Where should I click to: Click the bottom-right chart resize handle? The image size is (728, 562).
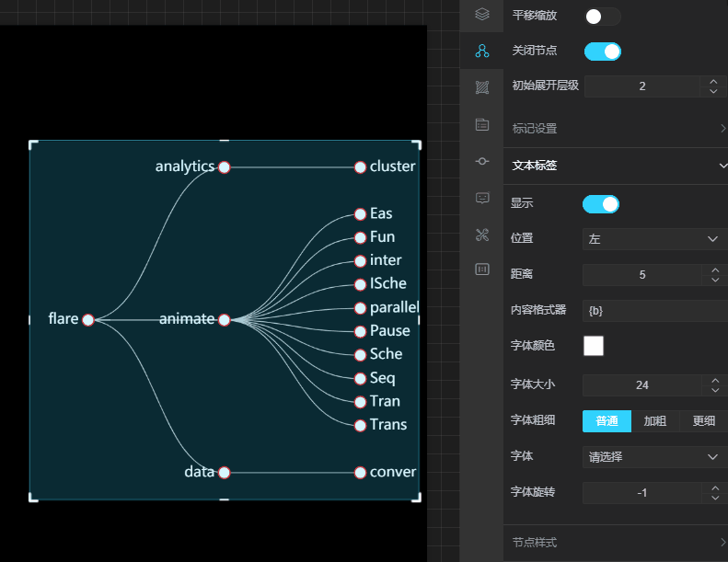tap(418, 498)
